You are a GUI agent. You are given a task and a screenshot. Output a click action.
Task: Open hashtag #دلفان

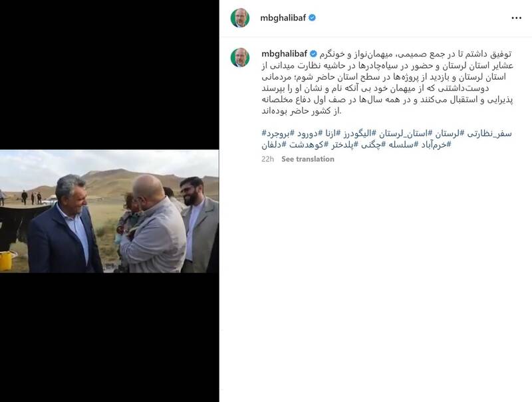click(274, 145)
